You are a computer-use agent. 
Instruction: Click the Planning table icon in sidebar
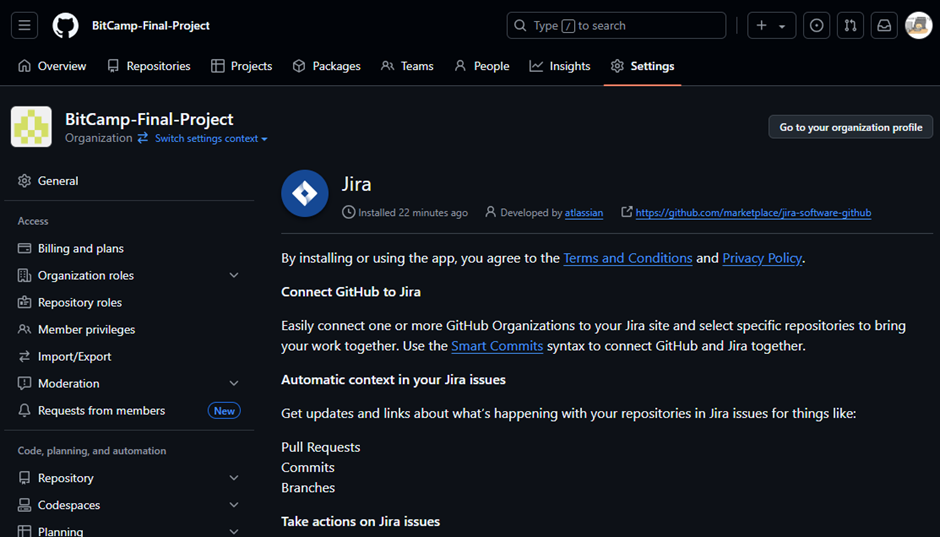click(x=24, y=531)
